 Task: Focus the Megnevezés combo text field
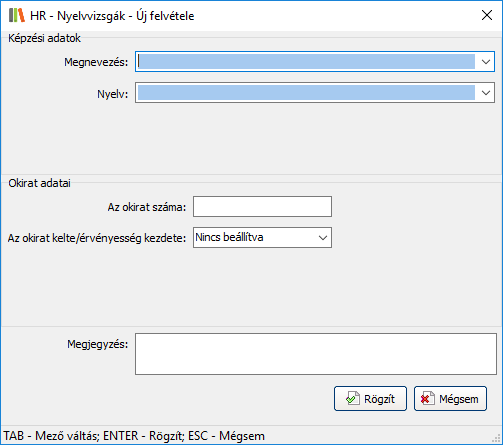click(306, 62)
